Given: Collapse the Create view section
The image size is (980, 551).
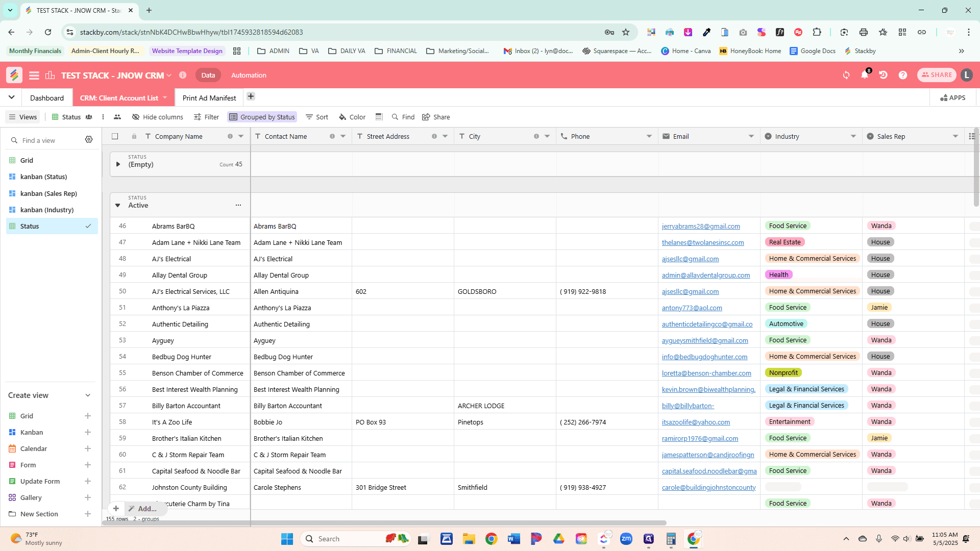Looking at the screenshot, I should 88,395.
